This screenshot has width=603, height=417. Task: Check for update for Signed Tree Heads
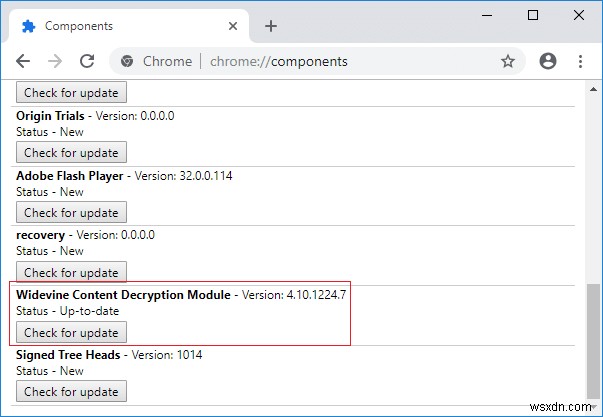pos(71,392)
